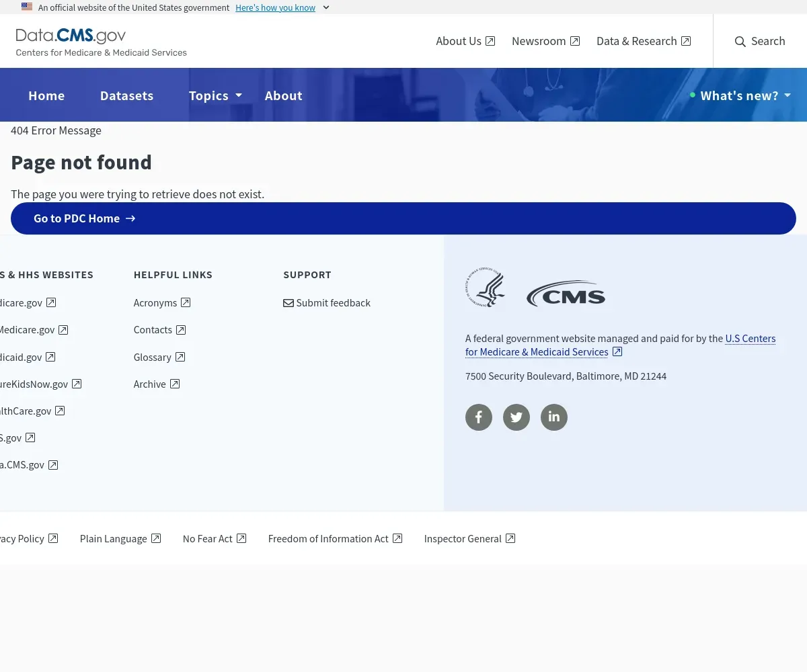
Task: Expand the "Here's how you know" chevron
Action: (x=326, y=7)
